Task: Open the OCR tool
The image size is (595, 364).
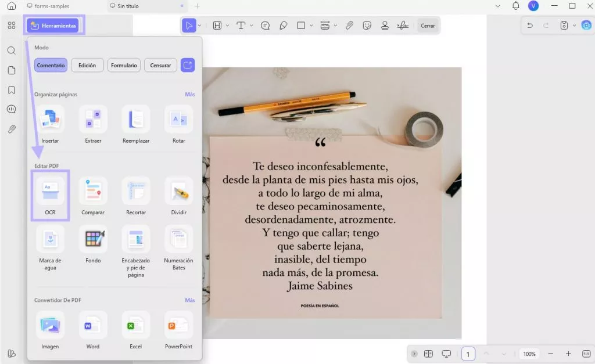Action: (50, 196)
